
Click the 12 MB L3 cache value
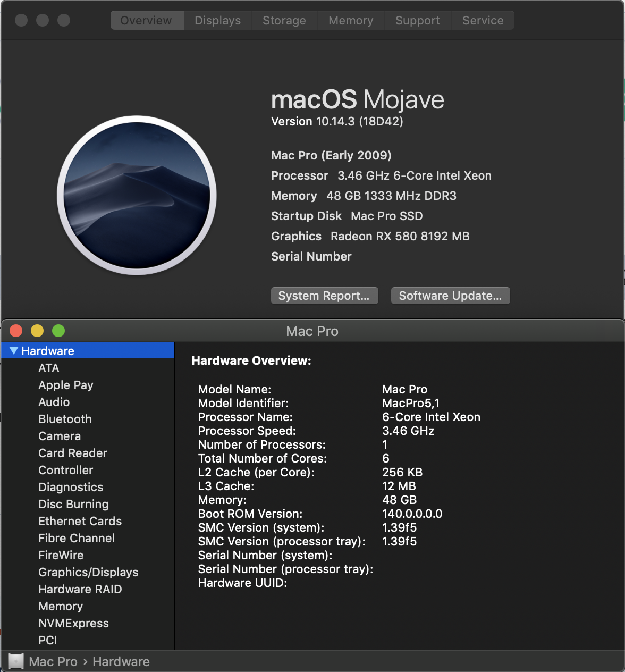coord(399,486)
